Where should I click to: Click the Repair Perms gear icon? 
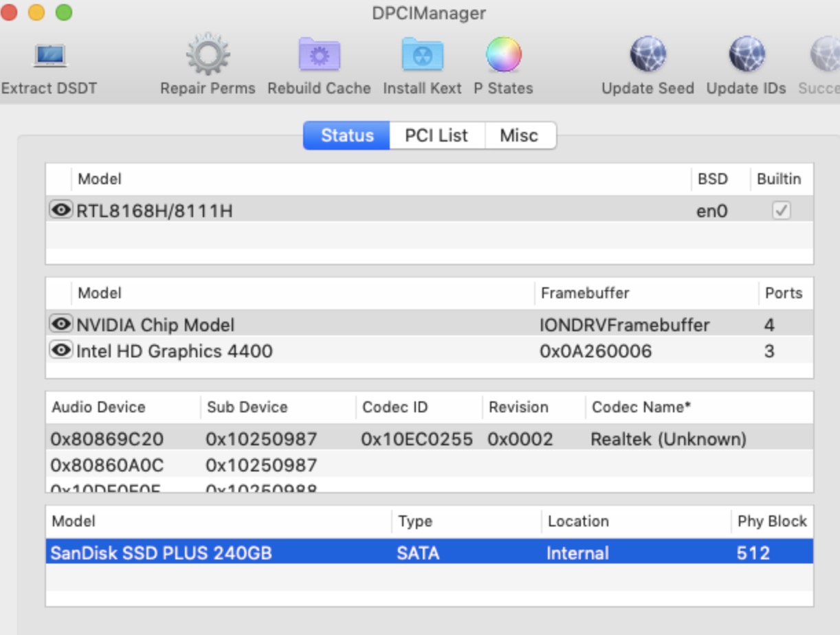click(x=208, y=56)
